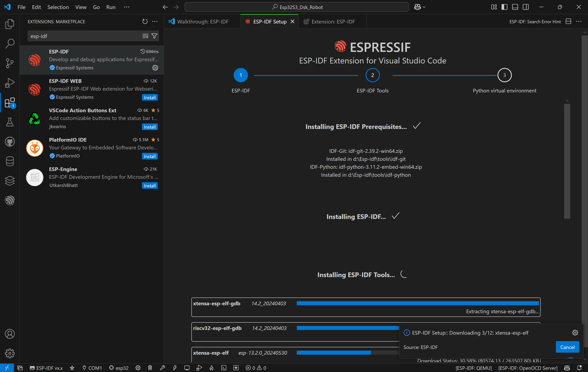Open the Run menu

tap(111, 7)
